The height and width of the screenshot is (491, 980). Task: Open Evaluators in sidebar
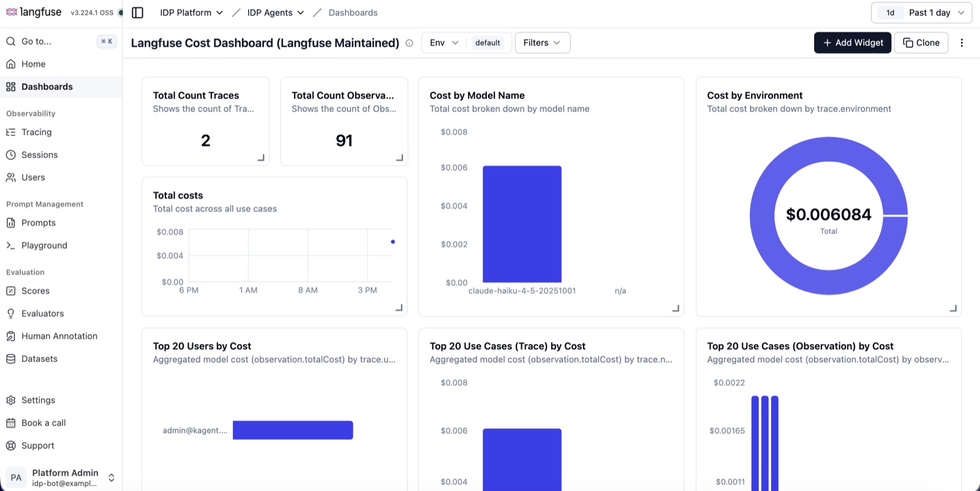61,313
